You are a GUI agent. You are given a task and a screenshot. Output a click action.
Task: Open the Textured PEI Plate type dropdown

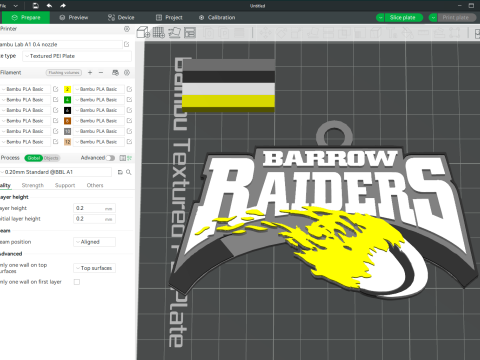(77, 56)
